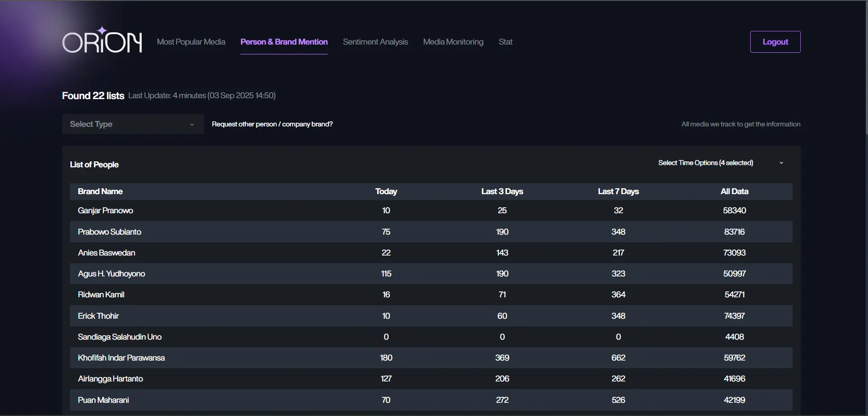Viewport: 868px width, 416px height.
Task: Switch to the Media Monitoring tab
Action: pyautogui.click(x=453, y=42)
